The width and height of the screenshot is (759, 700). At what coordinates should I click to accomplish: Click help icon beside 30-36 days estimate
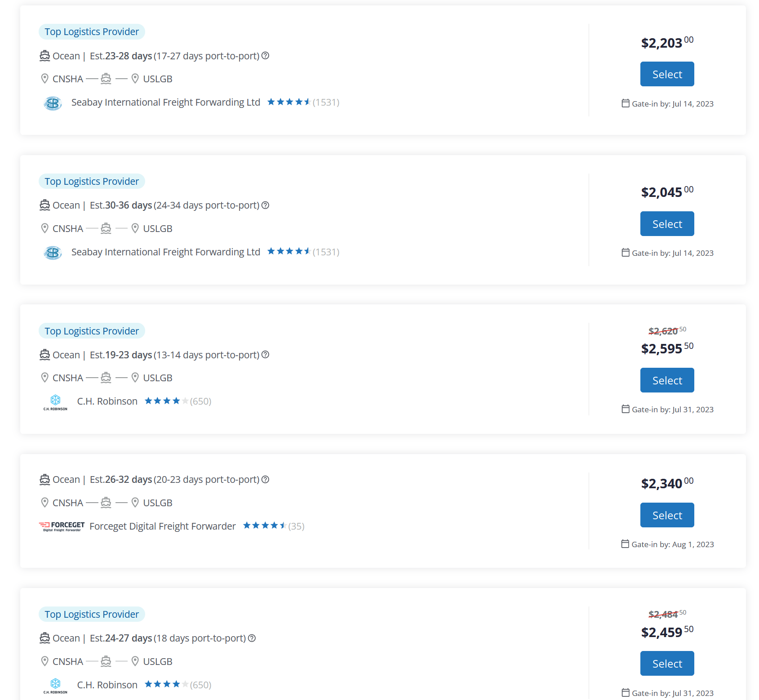265,205
